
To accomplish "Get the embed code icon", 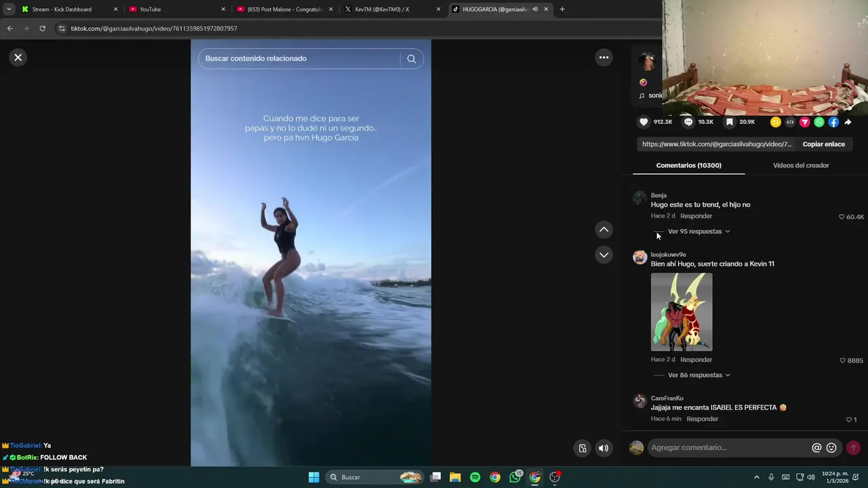I will pos(790,122).
